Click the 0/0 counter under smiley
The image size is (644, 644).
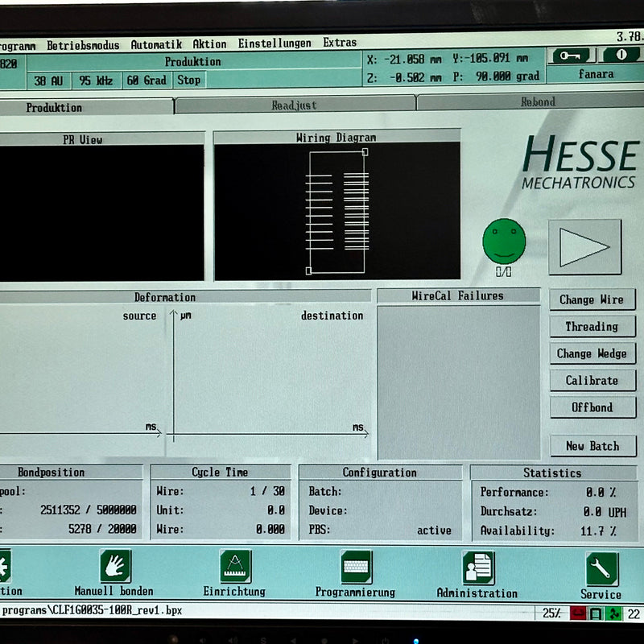(504, 272)
